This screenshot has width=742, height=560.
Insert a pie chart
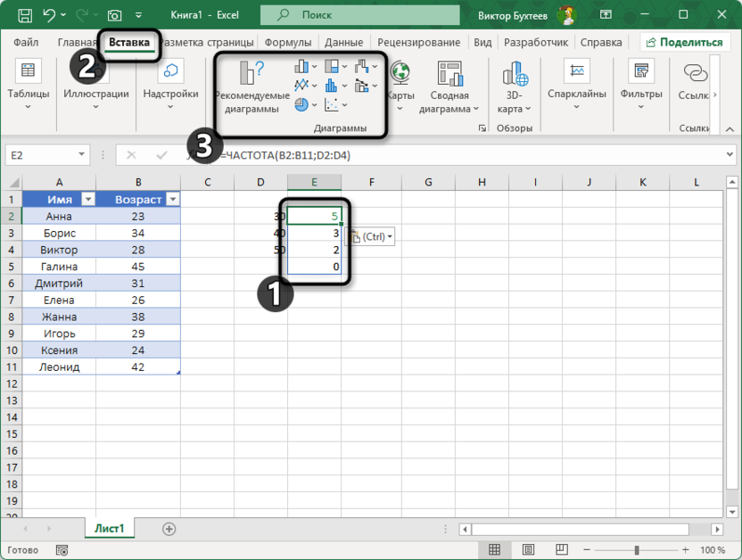click(301, 104)
